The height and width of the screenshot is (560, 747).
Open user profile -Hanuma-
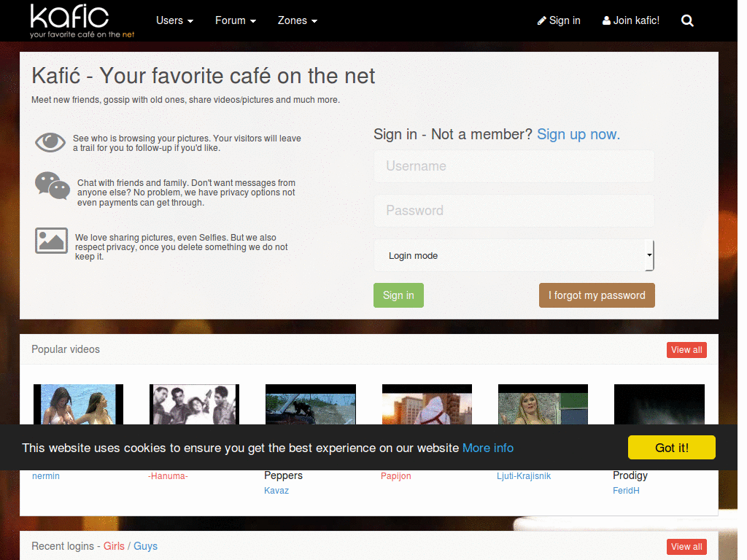tap(168, 475)
